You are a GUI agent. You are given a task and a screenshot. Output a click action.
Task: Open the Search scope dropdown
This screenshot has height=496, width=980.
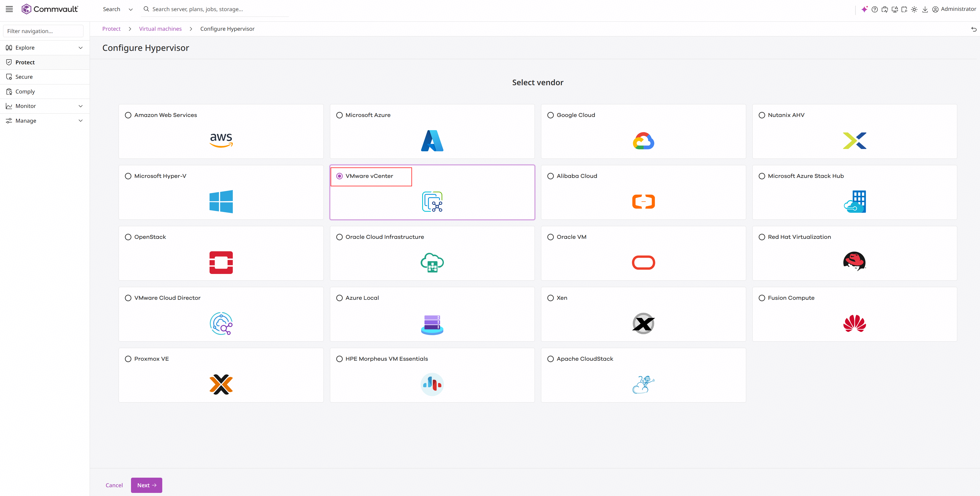click(118, 9)
